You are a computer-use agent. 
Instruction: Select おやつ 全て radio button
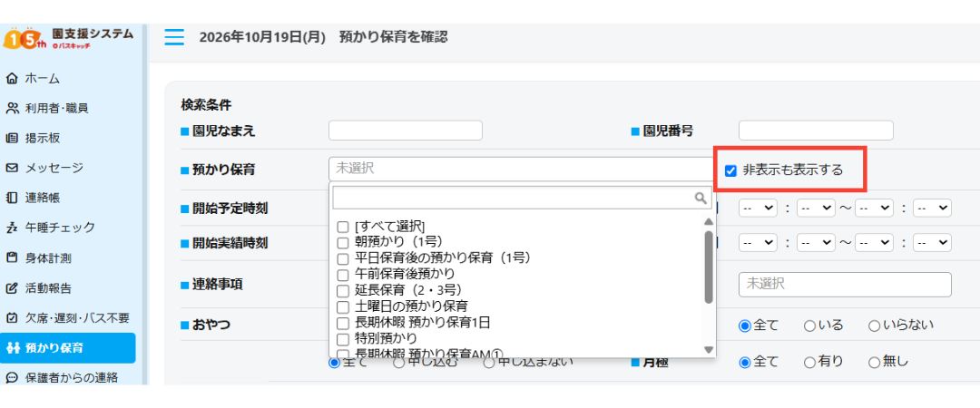click(744, 325)
